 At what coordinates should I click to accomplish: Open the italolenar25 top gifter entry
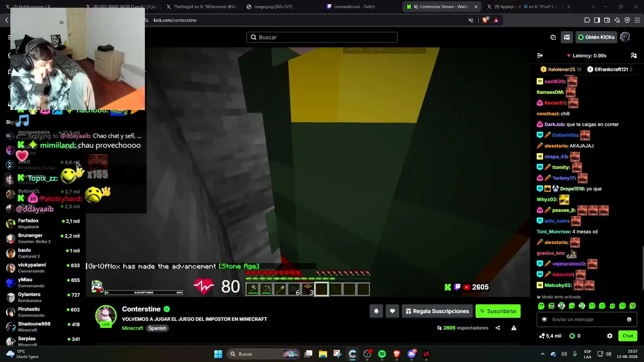560,69
